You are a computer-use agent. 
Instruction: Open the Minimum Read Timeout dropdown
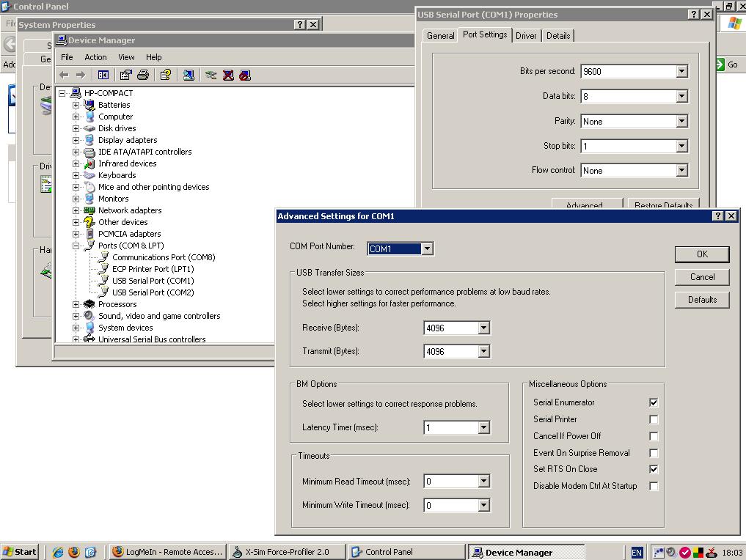(483, 481)
